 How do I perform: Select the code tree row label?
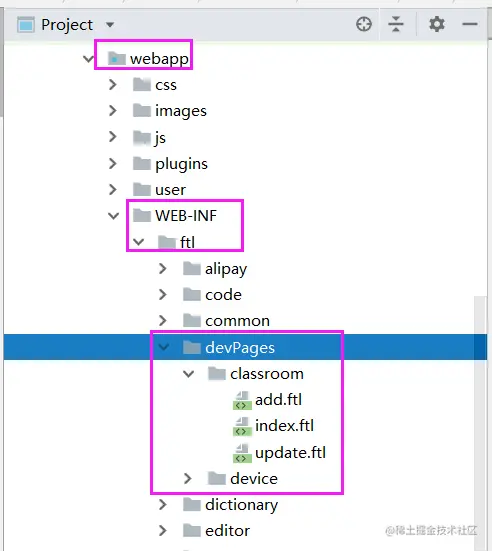224,295
